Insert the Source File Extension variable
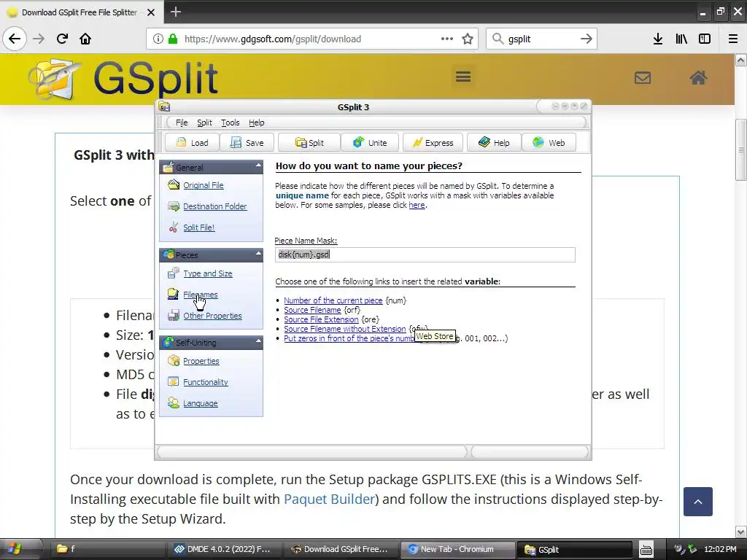Viewport: 747px width, 560px height. click(321, 319)
